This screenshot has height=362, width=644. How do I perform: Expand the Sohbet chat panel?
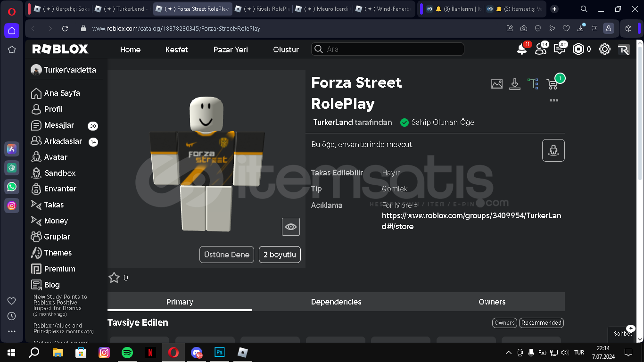click(x=622, y=333)
